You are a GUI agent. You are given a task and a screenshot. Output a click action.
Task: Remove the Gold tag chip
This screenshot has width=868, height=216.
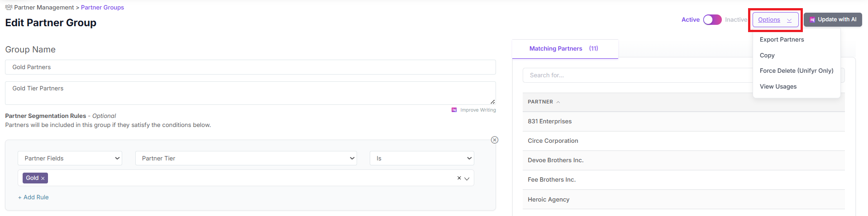point(43,178)
